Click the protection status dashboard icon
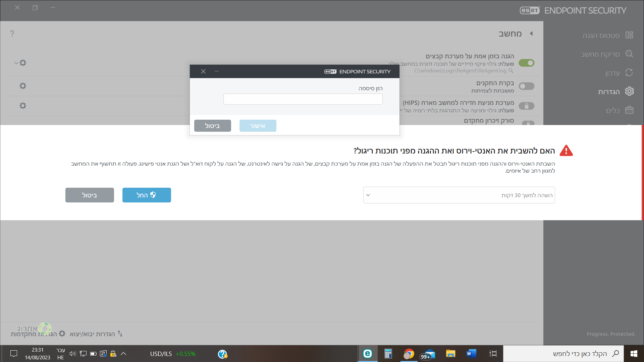 tap(629, 35)
